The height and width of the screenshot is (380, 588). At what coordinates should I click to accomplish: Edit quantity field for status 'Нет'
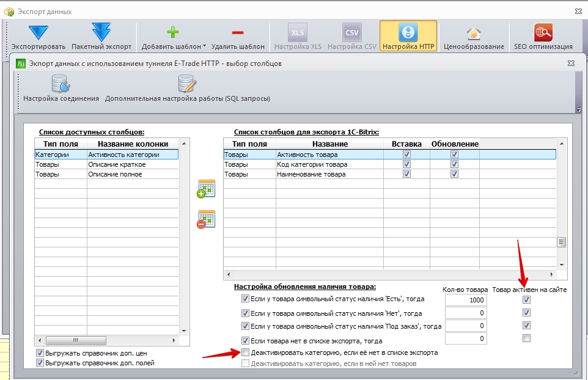[466, 313]
